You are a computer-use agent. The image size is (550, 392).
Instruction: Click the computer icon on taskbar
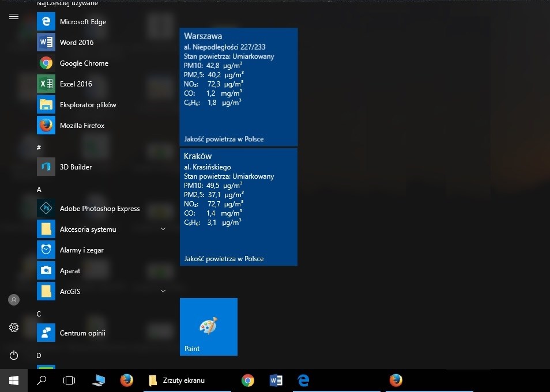point(99,380)
